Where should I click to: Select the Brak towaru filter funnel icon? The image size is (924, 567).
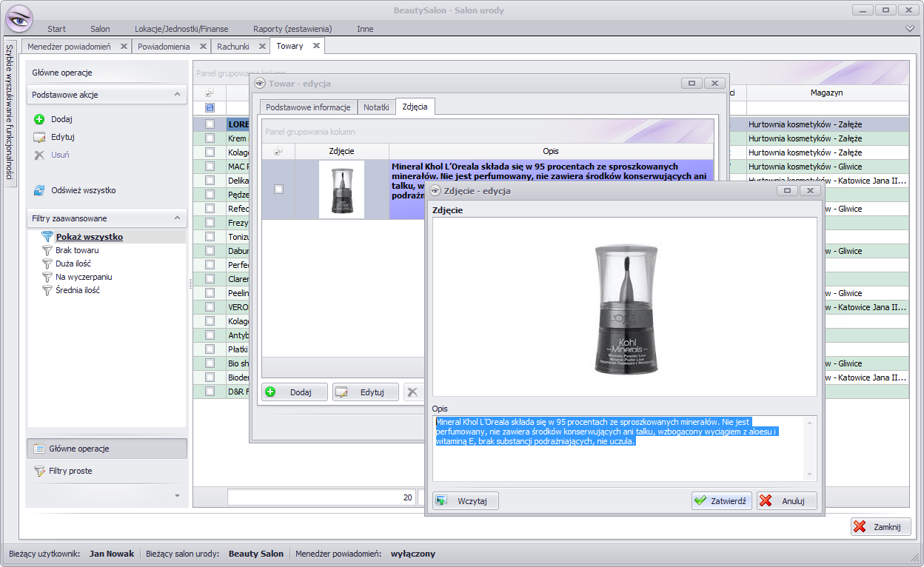point(47,250)
